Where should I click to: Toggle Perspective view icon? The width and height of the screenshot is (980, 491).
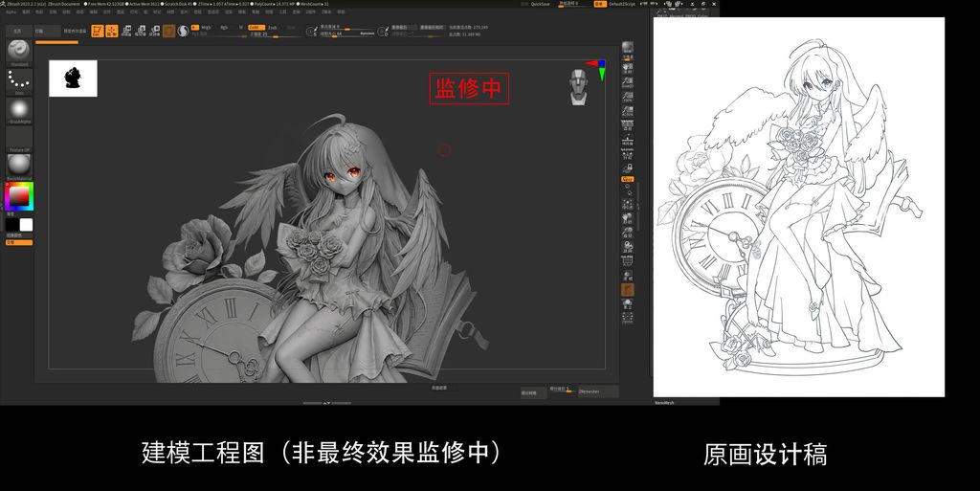[x=627, y=125]
